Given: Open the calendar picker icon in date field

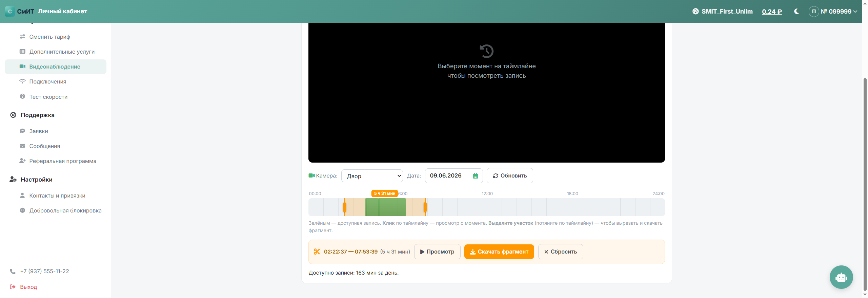Looking at the screenshot, I should click(476, 176).
